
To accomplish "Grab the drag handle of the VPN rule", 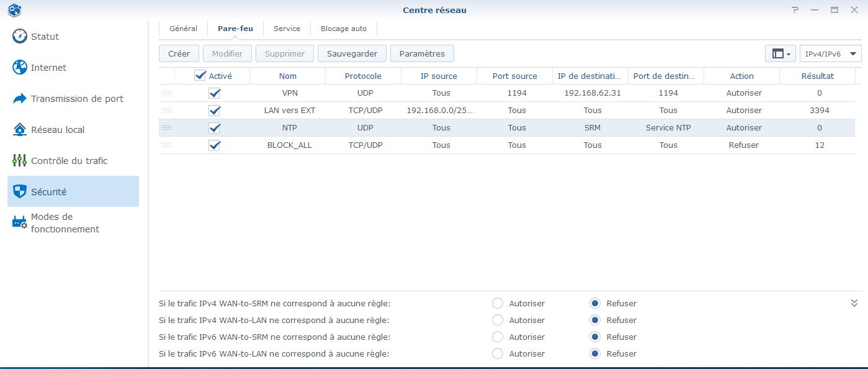I will pyautogui.click(x=166, y=93).
